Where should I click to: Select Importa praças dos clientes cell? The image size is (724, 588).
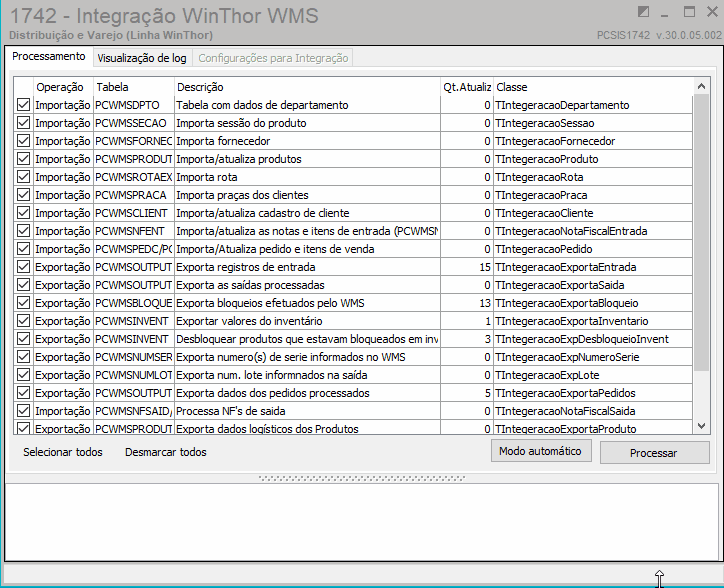(x=307, y=195)
